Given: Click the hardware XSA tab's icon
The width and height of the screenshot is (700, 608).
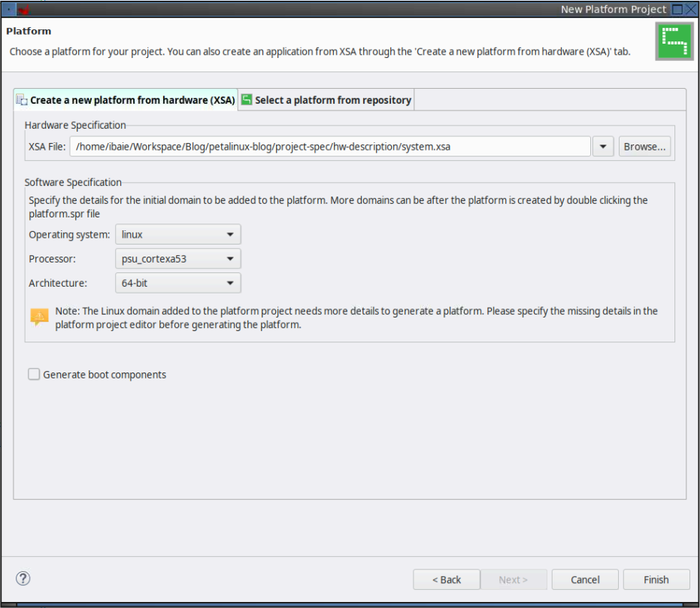Looking at the screenshot, I should (x=22, y=99).
